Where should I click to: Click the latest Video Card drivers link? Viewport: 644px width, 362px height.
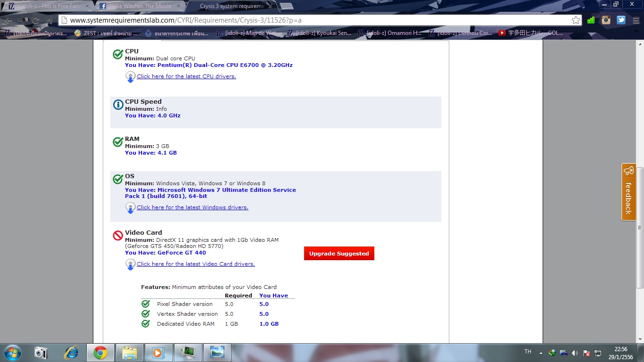[196, 264]
